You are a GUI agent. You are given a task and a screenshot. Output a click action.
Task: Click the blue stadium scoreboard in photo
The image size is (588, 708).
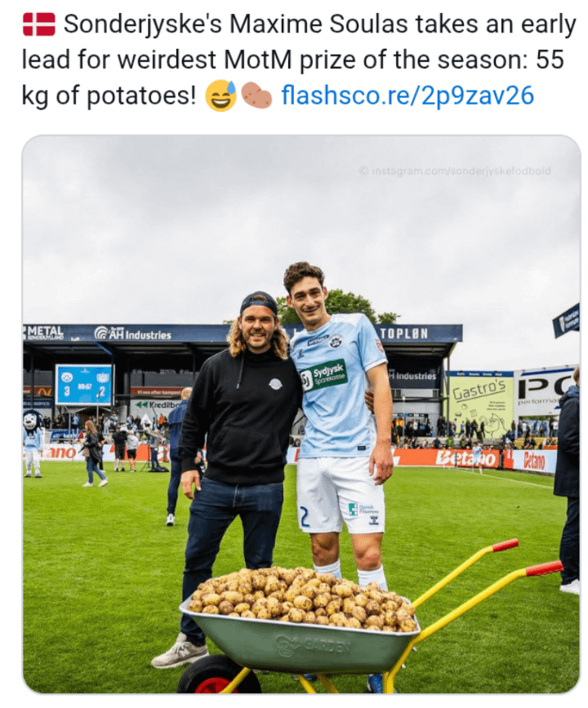84,385
